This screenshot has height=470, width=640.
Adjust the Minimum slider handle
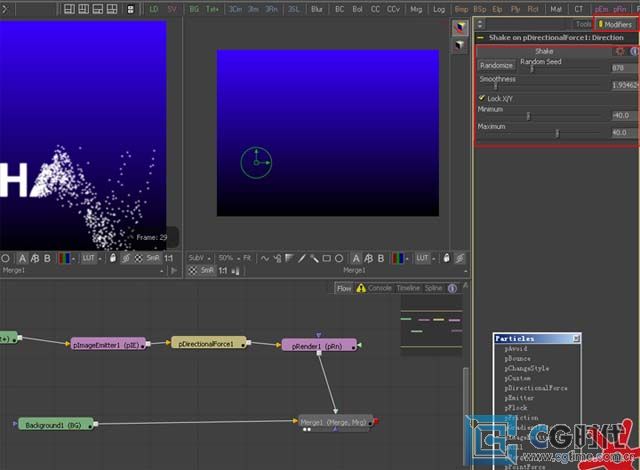coord(528,116)
